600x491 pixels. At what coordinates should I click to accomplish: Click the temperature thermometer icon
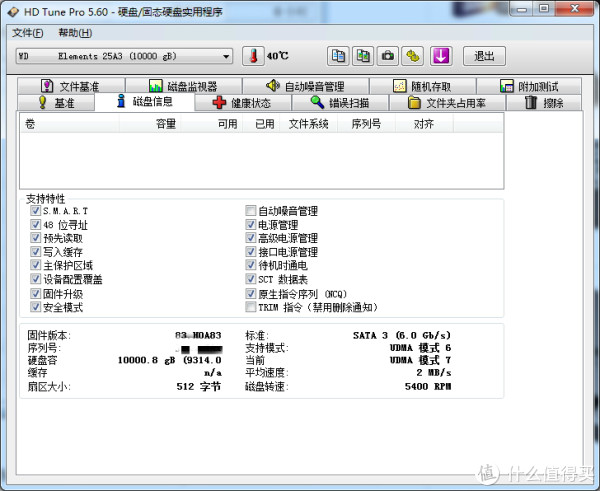(253, 56)
